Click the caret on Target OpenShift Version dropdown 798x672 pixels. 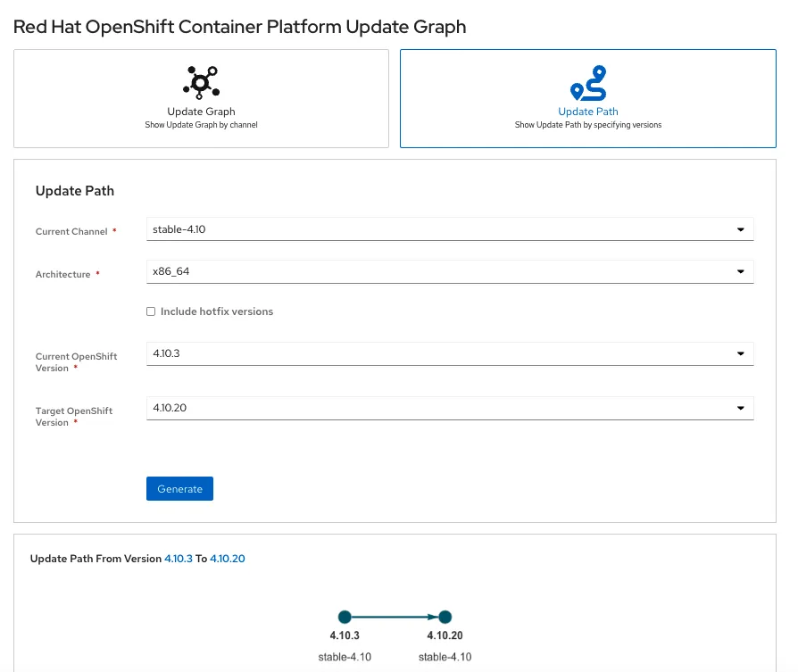coord(740,408)
